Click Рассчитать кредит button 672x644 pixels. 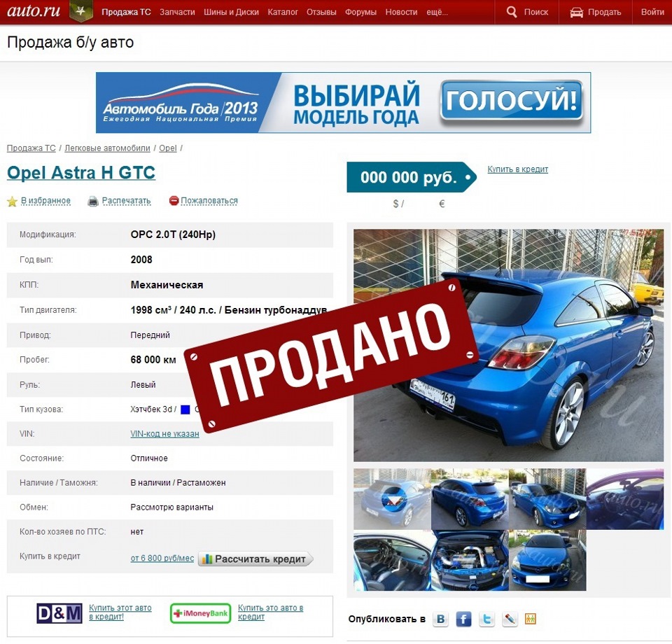coord(255,559)
